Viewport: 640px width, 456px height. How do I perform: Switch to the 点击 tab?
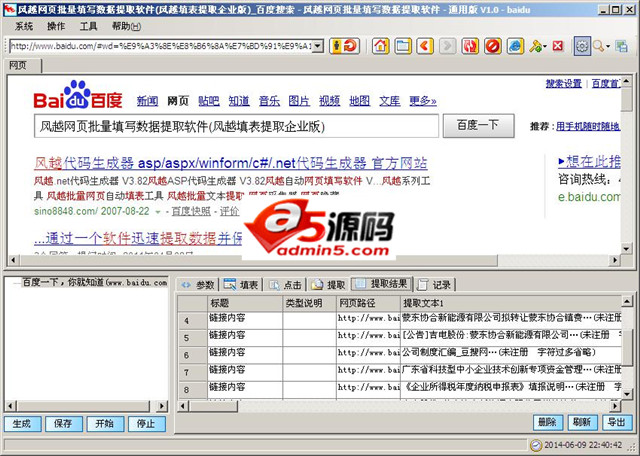(285, 285)
